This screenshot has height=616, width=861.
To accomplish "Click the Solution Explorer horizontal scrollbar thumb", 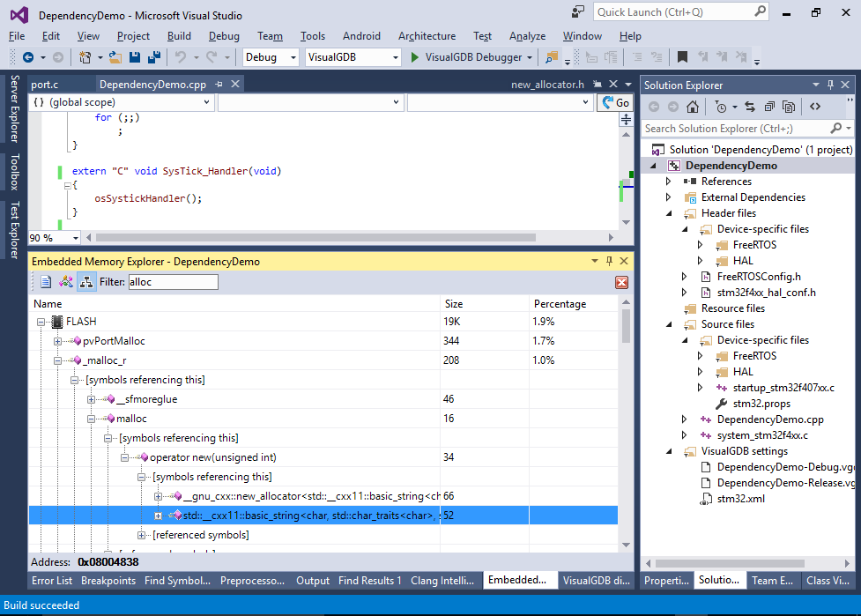I will (x=730, y=563).
